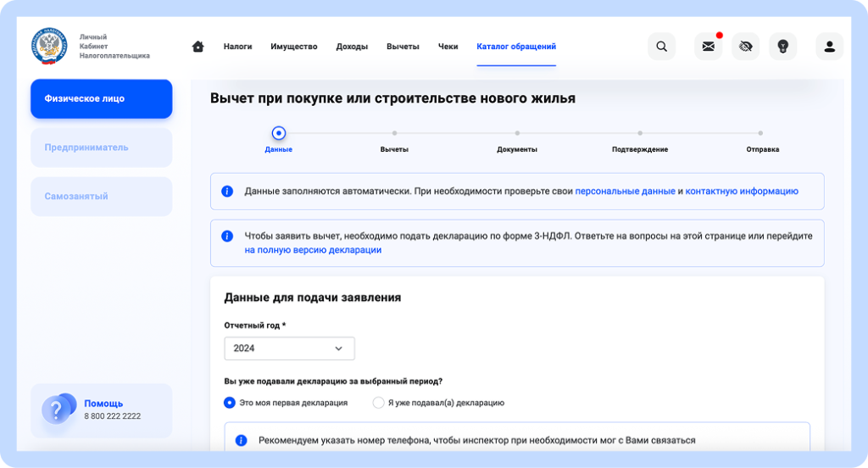This screenshot has width=868, height=468.
Task: Go to home via house icon
Action: (x=198, y=47)
